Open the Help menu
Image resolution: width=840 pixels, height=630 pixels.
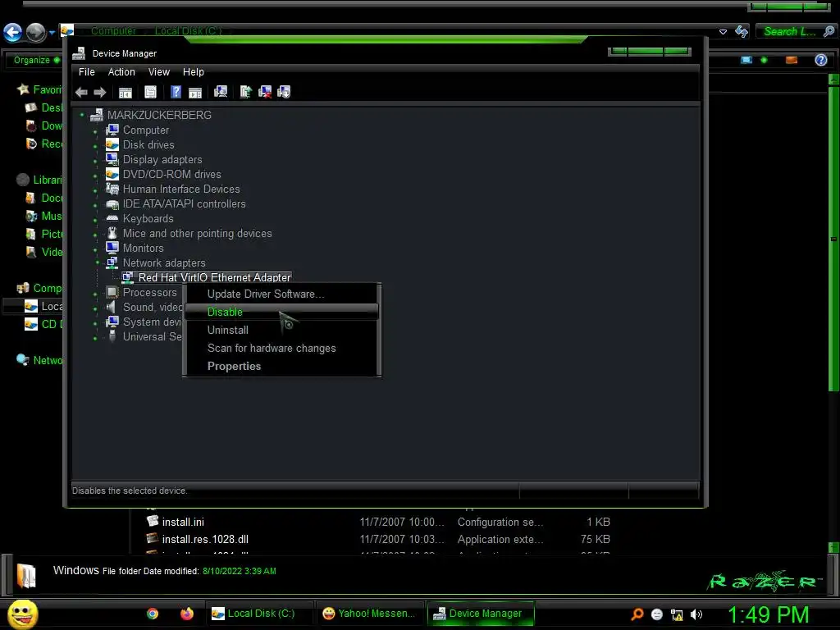pyautogui.click(x=193, y=72)
